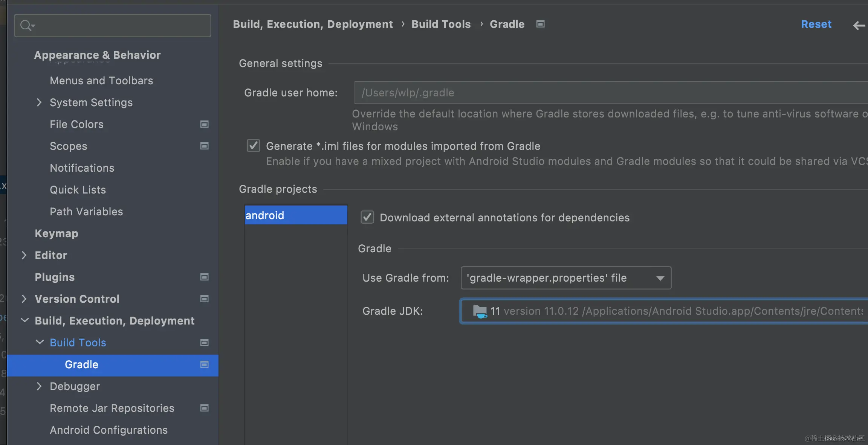The height and width of the screenshot is (445, 868).
Task: Click project-level icon beside Plugins
Action: pos(204,277)
